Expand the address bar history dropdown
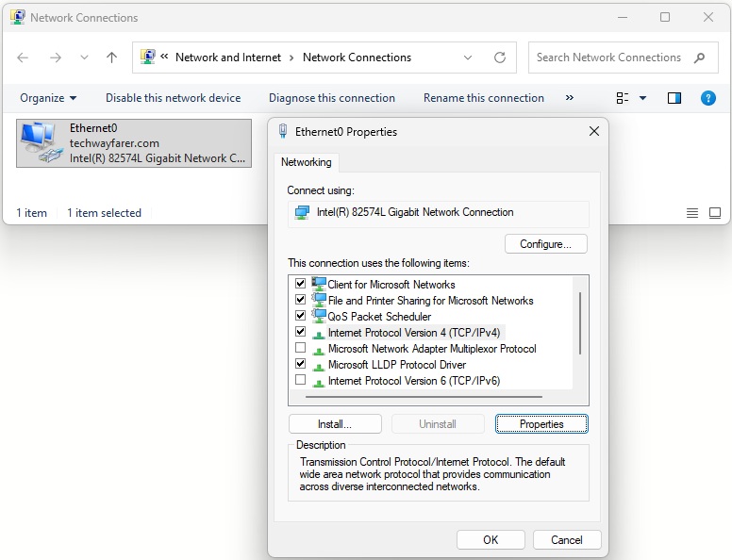This screenshot has width=732, height=560. point(467,58)
